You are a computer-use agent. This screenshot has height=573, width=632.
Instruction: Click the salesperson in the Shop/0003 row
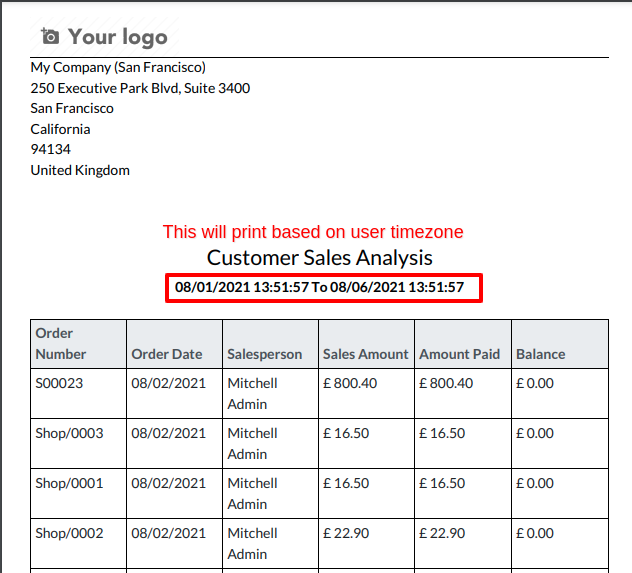tap(252, 444)
